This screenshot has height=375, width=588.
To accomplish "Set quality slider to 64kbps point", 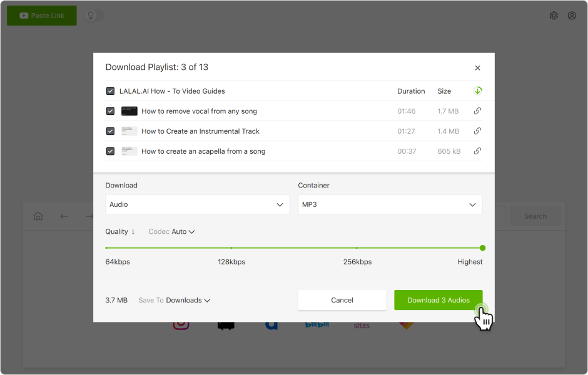I will (x=107, y=248).
